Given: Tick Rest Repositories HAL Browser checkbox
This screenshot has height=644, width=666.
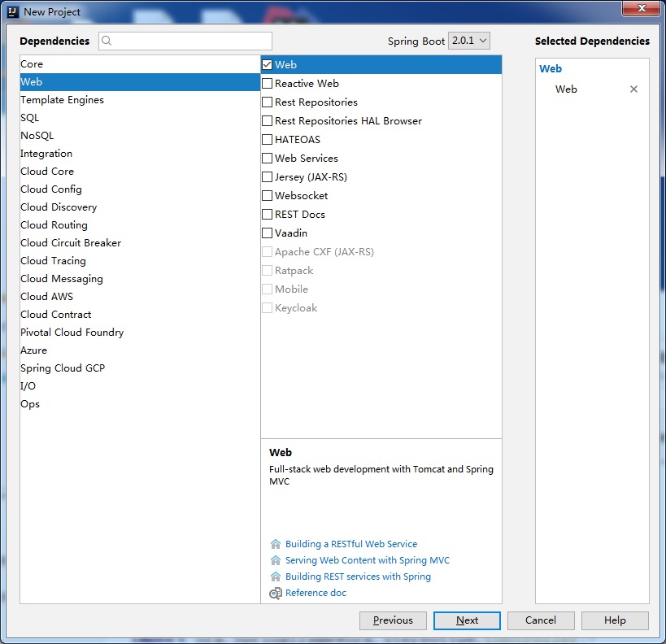Looking at the screenshot, I should point(268,120).
